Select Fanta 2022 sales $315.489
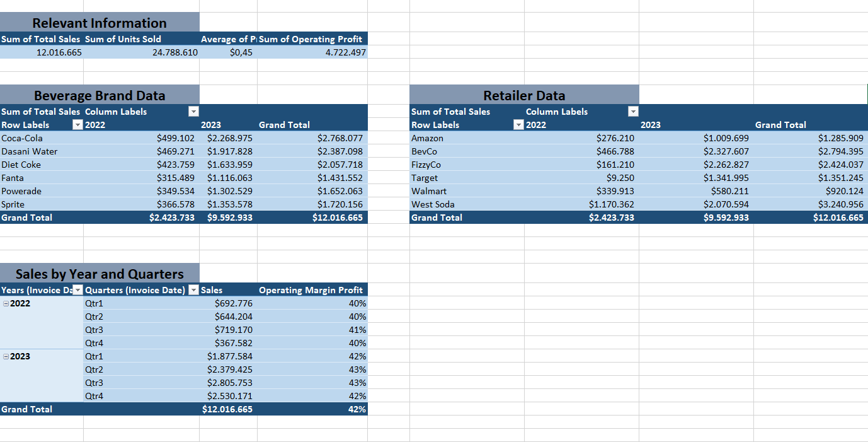This screenshot has height=442, width=868. (x=142, y=178)
